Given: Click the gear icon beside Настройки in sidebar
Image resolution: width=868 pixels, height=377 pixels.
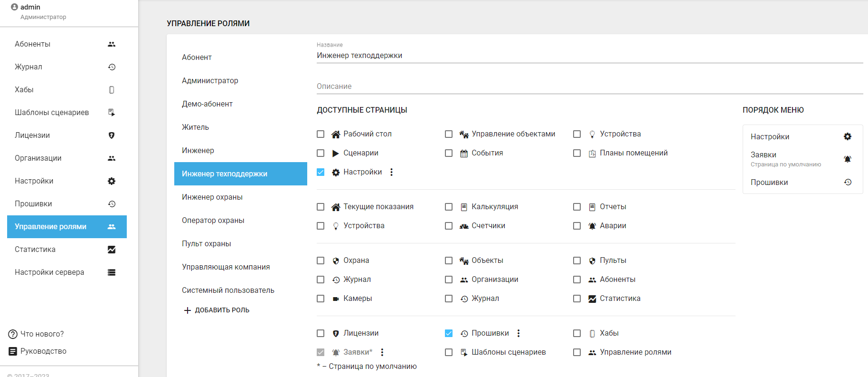Looking at the screenshot, I should click(112, 181).
